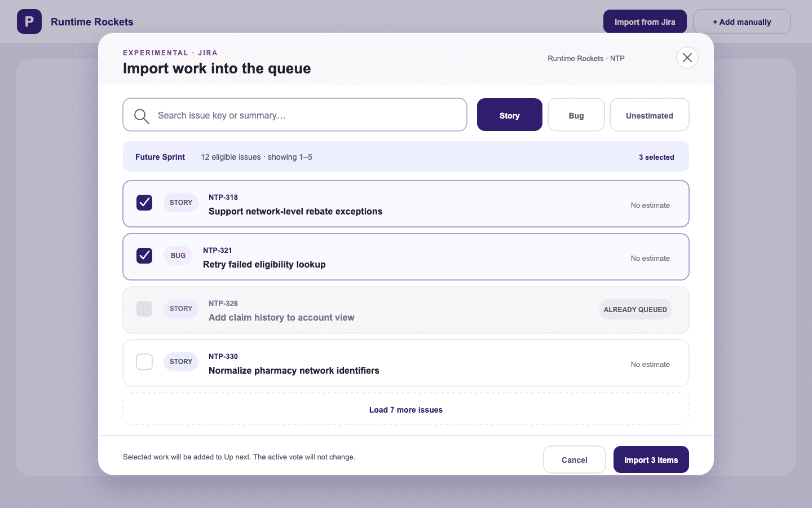Close the import dialog with the X
The image size is (812, 508).
687,58
